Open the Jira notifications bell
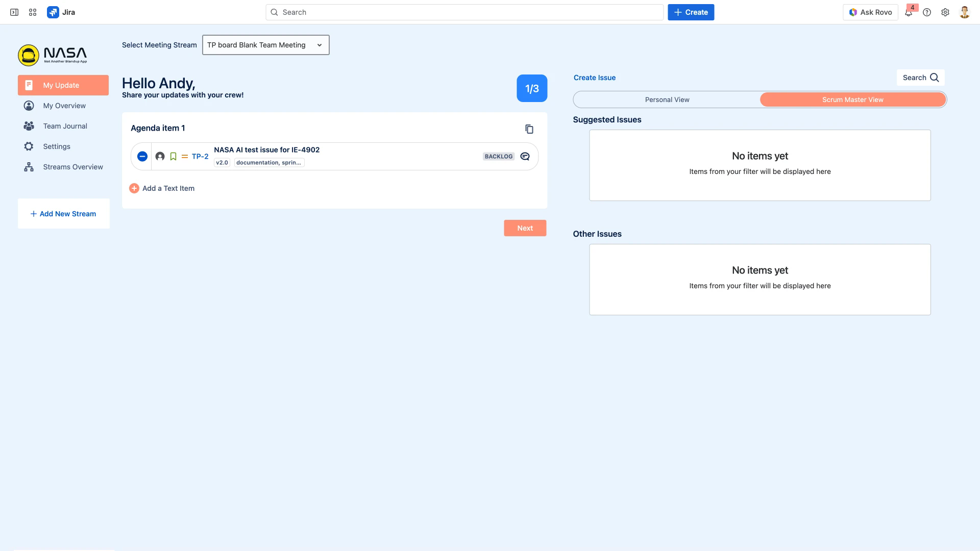Image resolution: width=980 pixels, height=551 pixels. [909, 13]
